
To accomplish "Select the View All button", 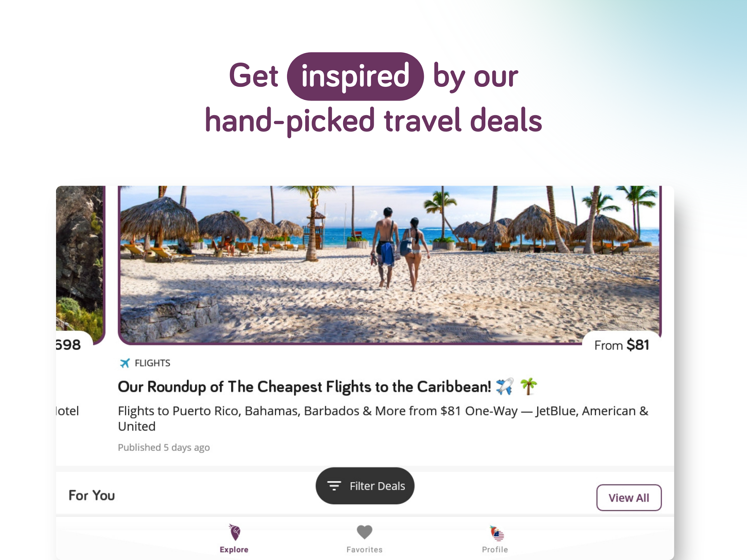I will 629,498.
